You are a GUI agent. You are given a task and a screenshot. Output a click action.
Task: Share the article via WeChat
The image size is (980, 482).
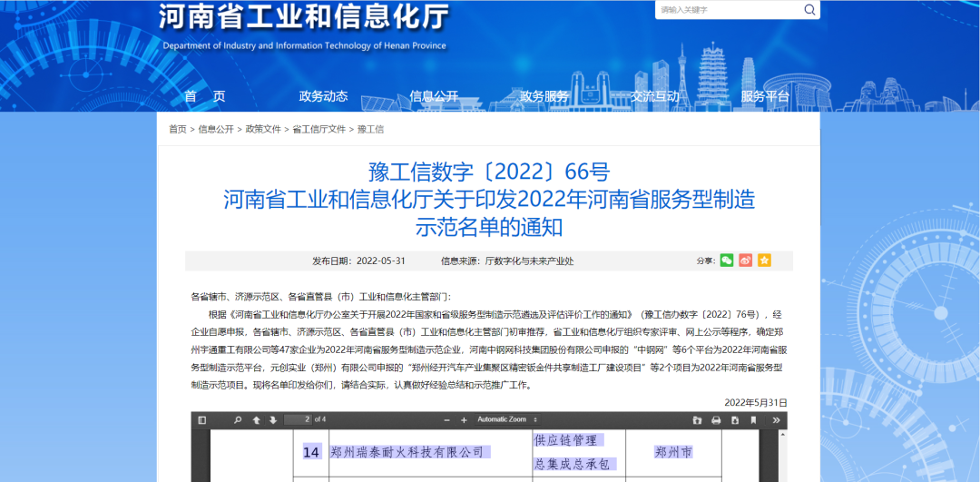point(727,261)
